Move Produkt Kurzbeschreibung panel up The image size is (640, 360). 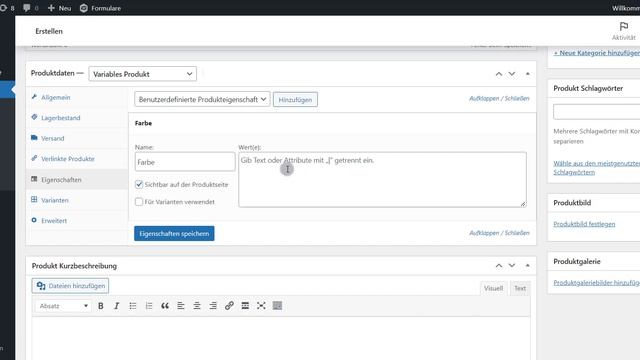coord(499,266)
